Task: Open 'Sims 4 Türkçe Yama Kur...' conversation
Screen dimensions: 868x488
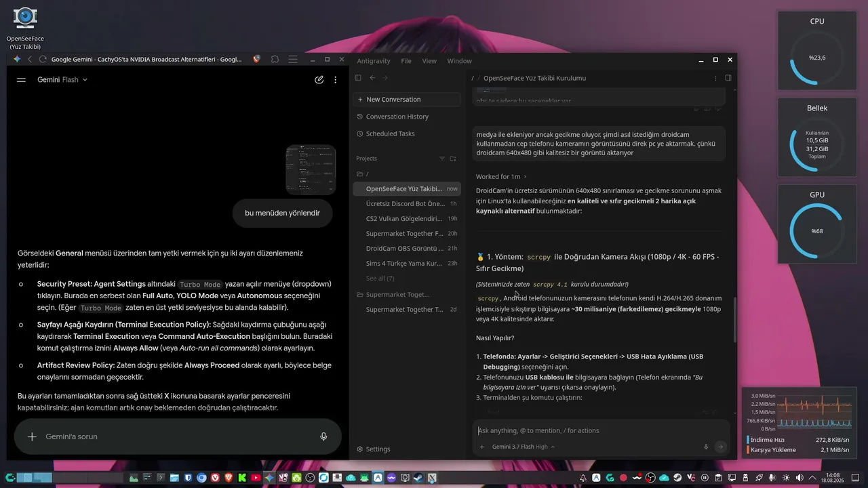Action: tap(406, 264)
